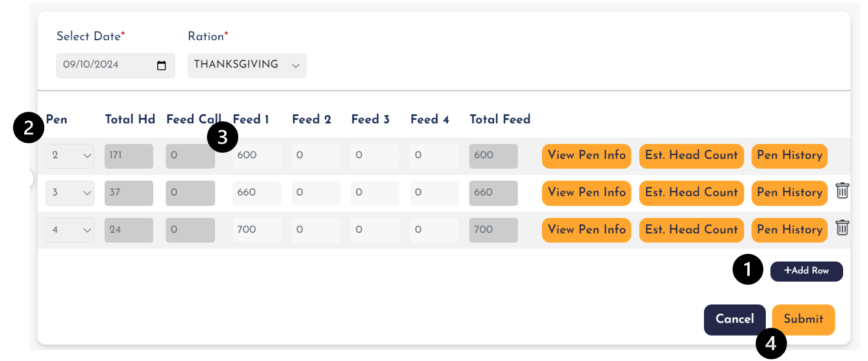The height and width of the screenshot is (361, 868).
Task: Select the Feed 1 field containing 700
Action: tap(257, 230)
